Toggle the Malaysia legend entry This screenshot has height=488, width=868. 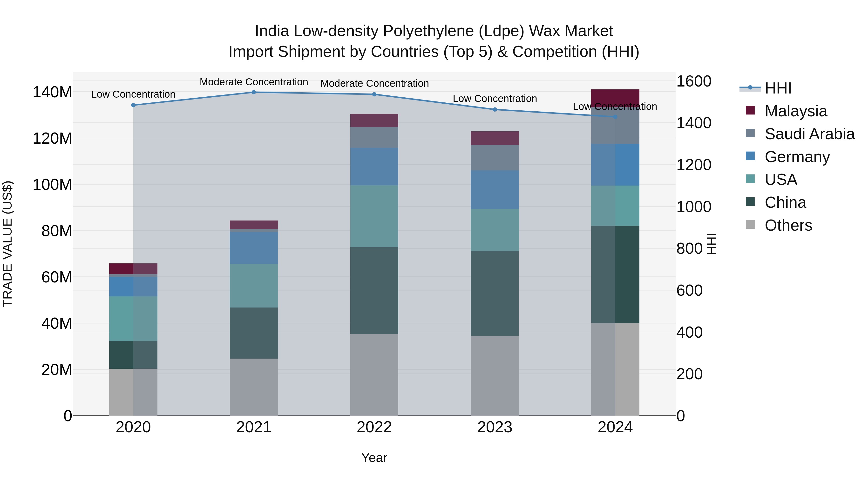787,111
